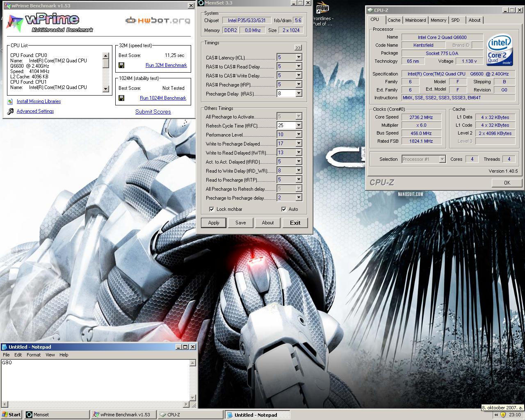Viewport: 525px width, 420px height.
Task: Click the >> expand button in MemSet Timings
Action: 298,48
